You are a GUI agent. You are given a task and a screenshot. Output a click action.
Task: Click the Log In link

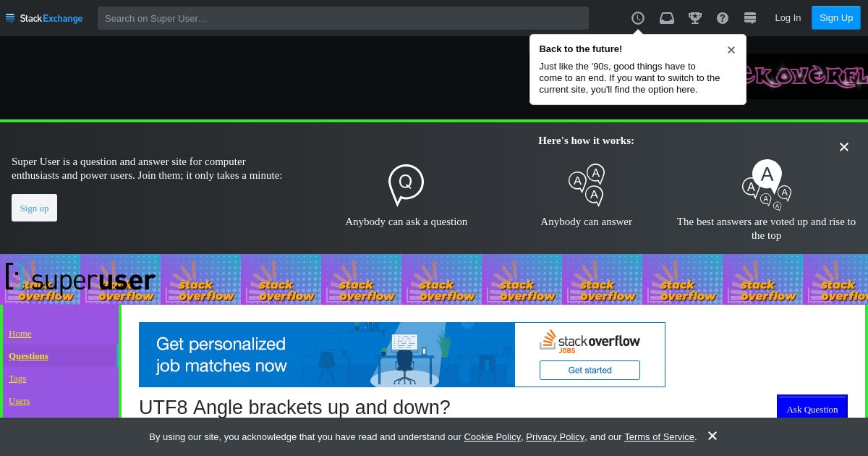(x=788, y=18)
